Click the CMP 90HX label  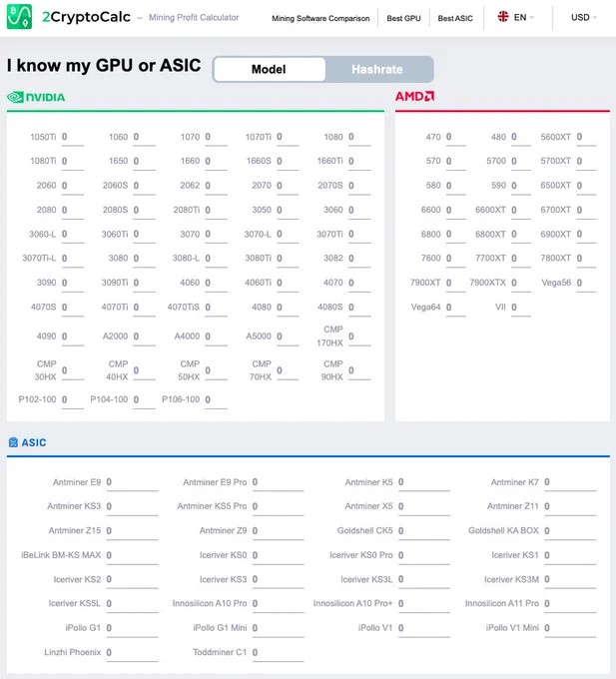(332, 370)
